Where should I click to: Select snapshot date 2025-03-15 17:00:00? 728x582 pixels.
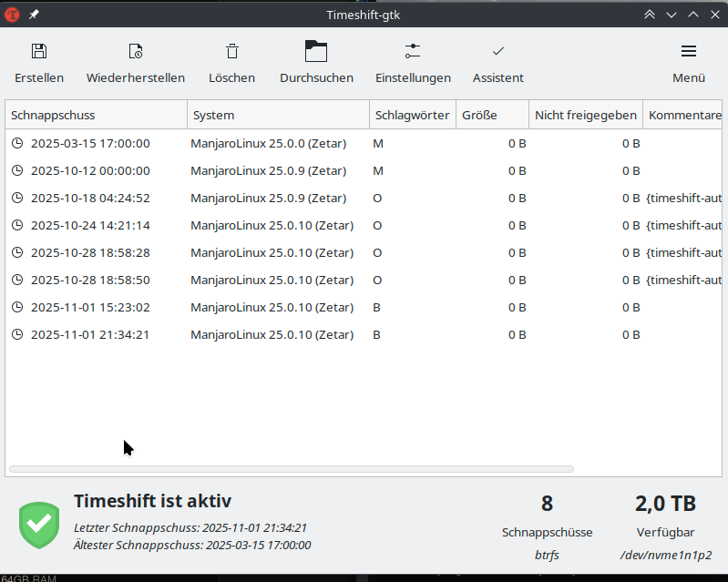tap(90, 143)
